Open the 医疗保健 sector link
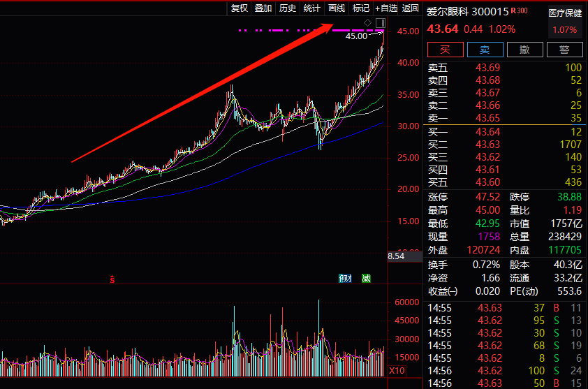Image resolution: width=588 pixels, height=389 pixels. pos(565,13)
